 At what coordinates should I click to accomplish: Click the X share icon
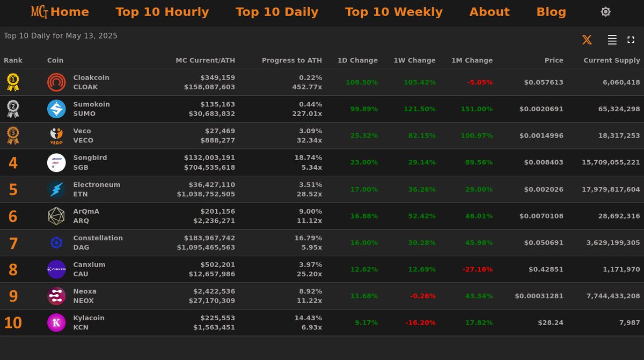587,39
